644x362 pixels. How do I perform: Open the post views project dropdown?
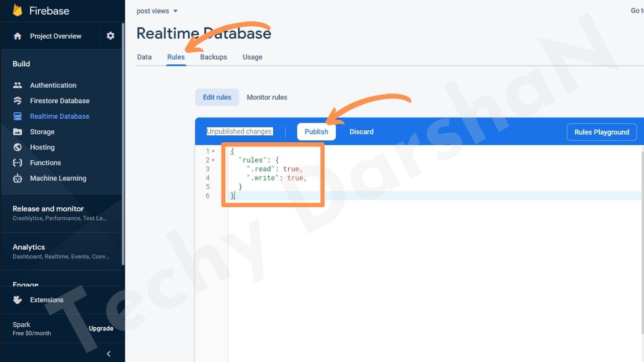pyautogui.click(x=157, y=11)
